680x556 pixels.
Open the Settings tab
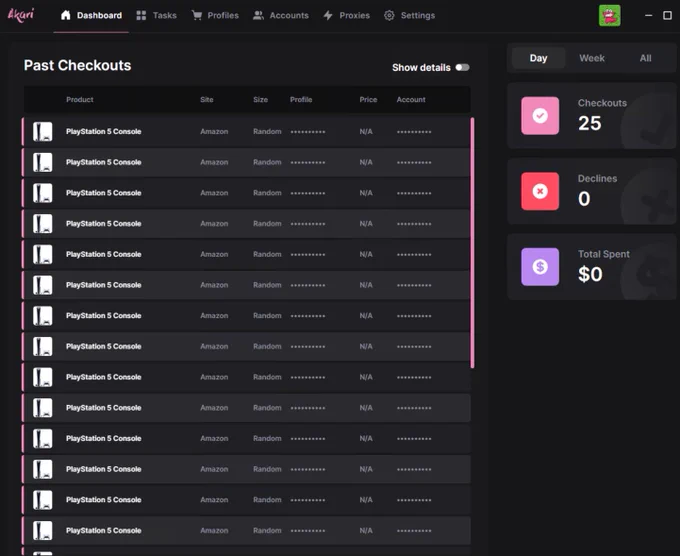[x=409, y=16]
